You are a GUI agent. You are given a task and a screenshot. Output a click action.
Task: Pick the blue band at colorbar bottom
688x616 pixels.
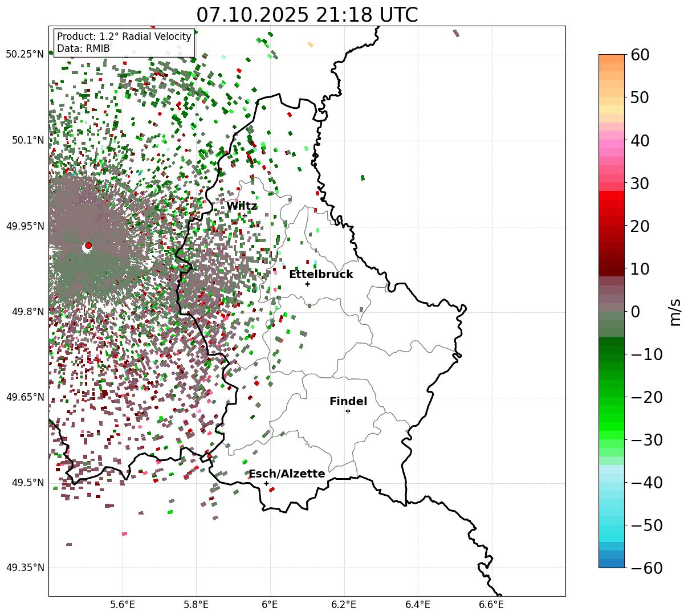click(x=612, y=563)
